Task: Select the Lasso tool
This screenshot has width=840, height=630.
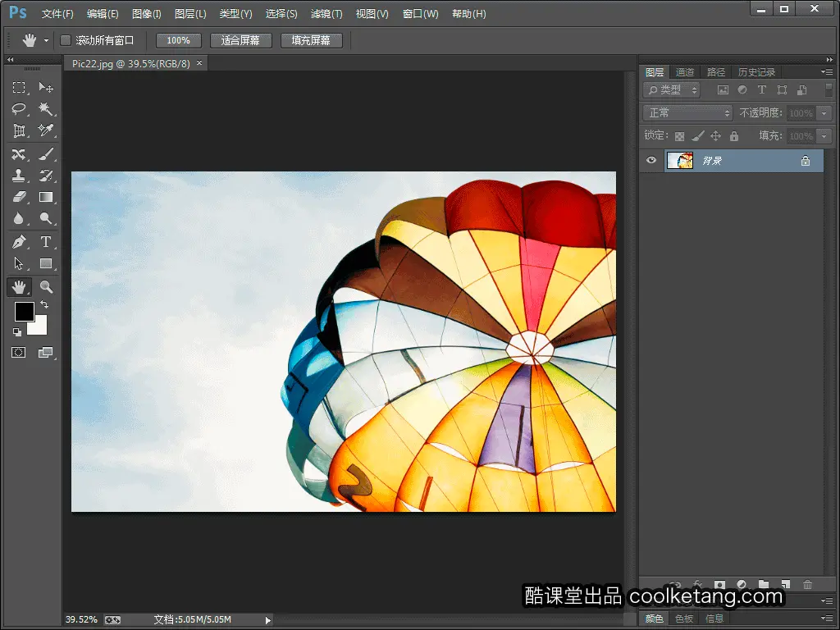Action: click(x=20, y=109)
